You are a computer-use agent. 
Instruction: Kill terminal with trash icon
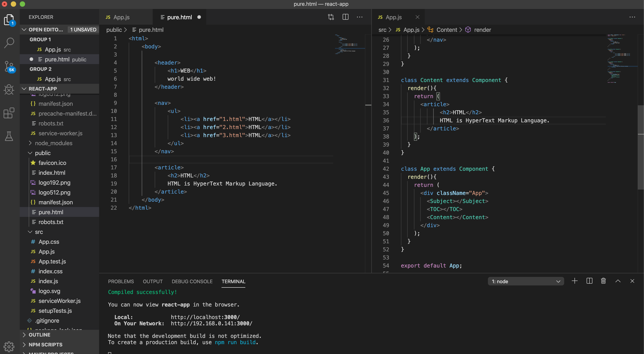603,281
